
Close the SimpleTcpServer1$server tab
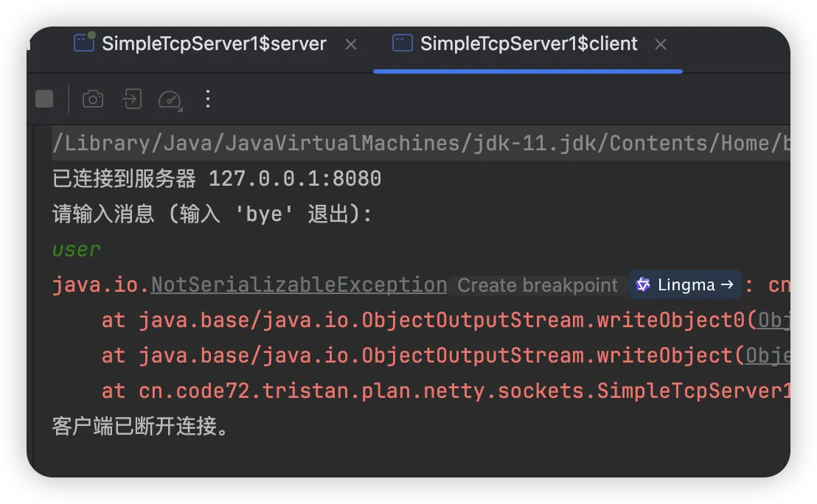click(x=351, y=44)
